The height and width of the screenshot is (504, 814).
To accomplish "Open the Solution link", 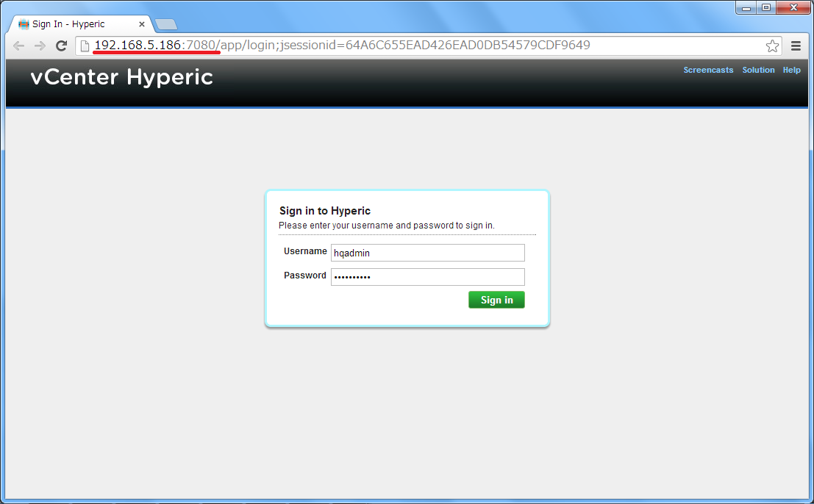I will (758, 70).
